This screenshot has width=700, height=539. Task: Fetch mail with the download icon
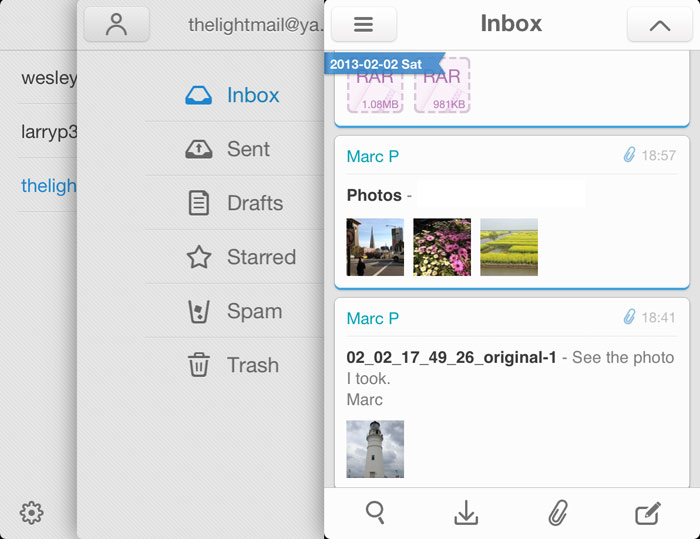click(466, 512)
